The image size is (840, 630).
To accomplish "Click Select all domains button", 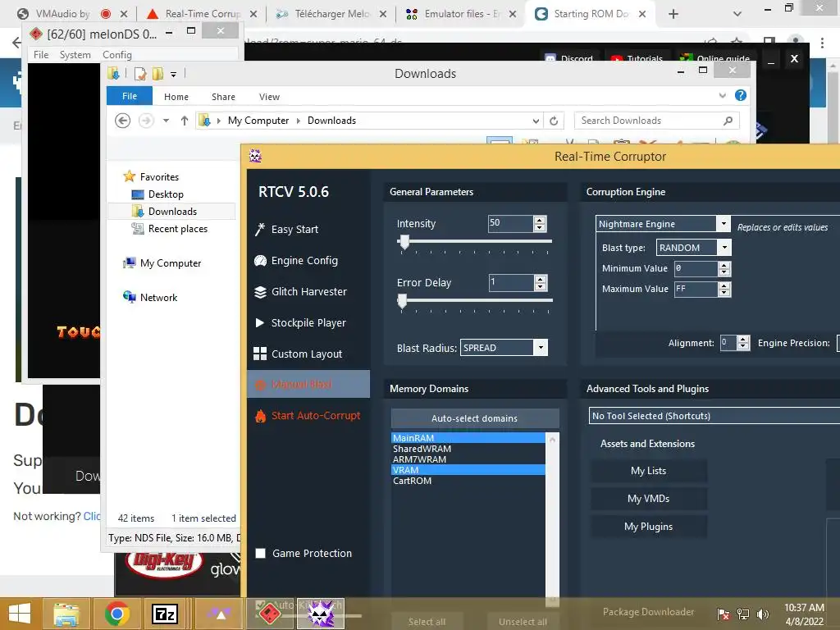I will coord(427,622).
